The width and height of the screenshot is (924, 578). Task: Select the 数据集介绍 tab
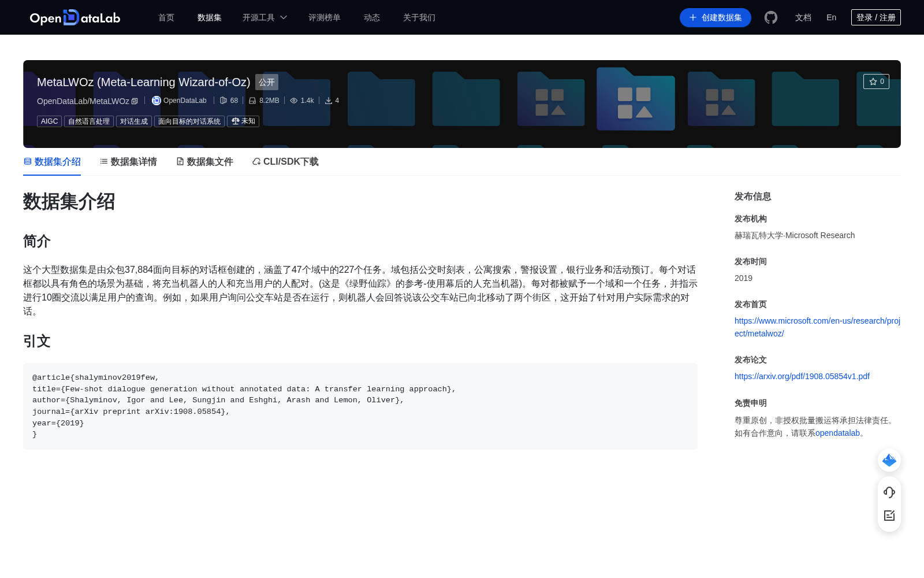tap(52, 162)
